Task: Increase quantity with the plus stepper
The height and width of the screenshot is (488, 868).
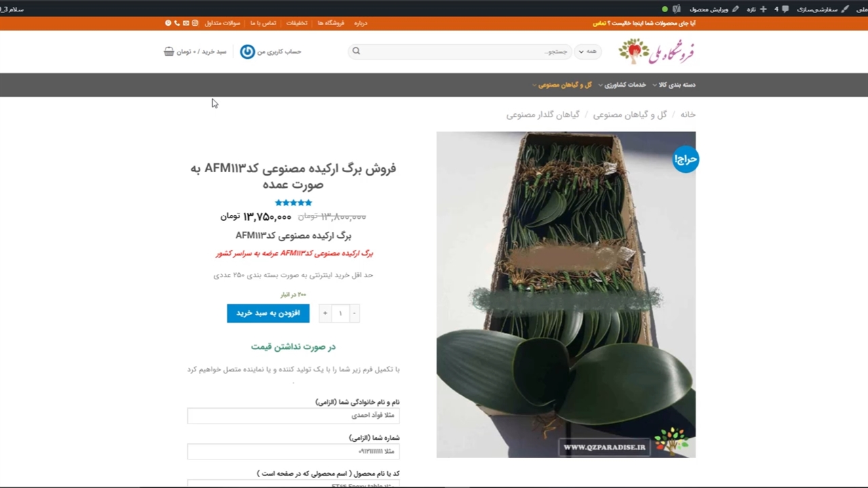Action: [x=325, y=313]
